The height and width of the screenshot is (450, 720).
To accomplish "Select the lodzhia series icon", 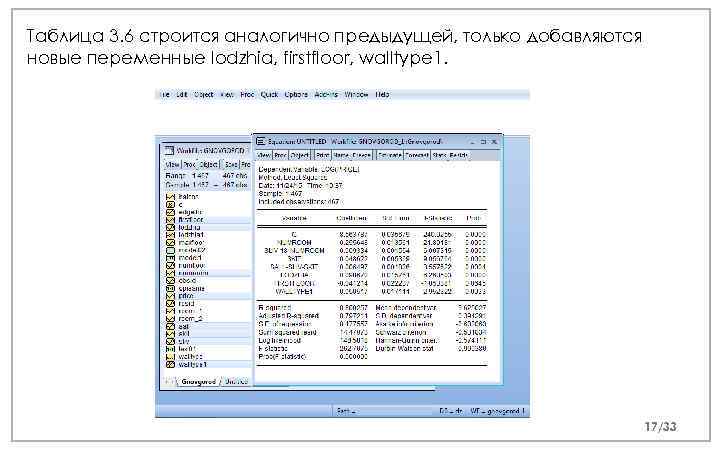I will 170,227.
